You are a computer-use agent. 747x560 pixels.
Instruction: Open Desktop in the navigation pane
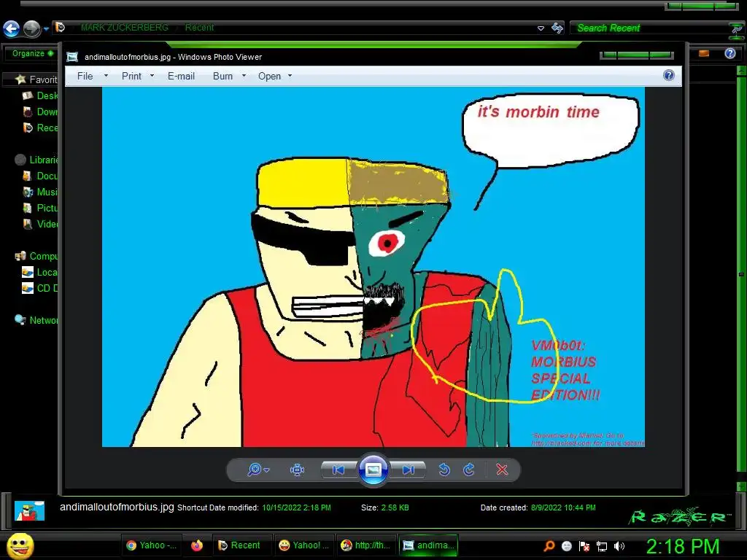click(41, 96)
